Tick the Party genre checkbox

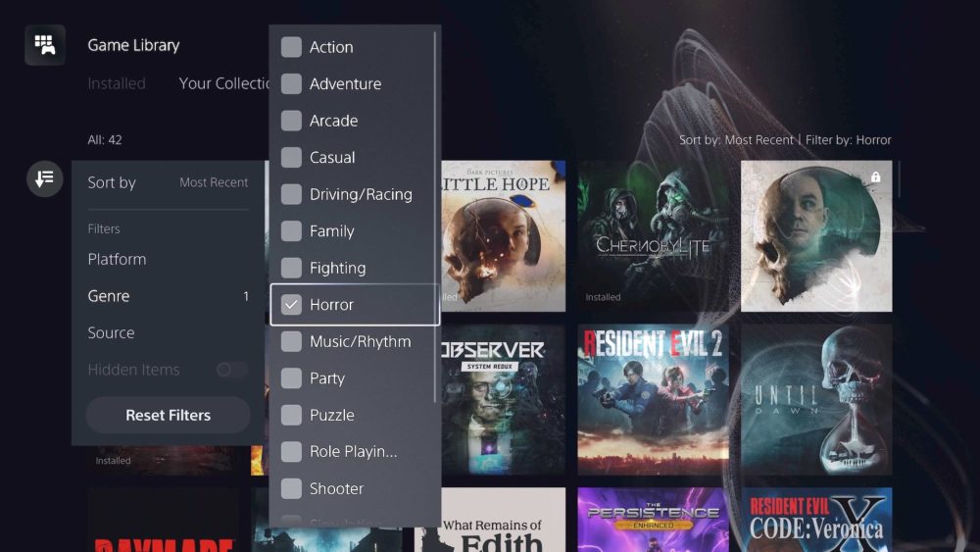(x=291, y=378)
